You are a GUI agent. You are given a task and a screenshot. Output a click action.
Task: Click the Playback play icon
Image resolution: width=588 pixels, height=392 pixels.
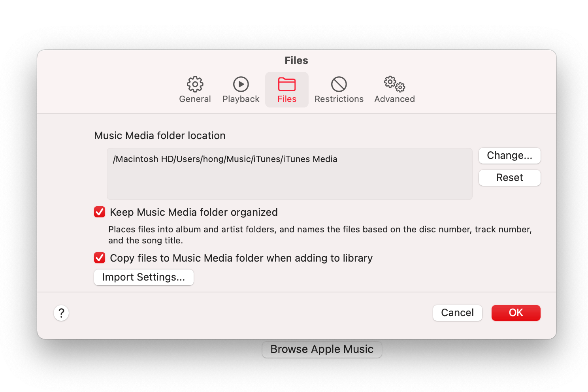tap(241, 84)
